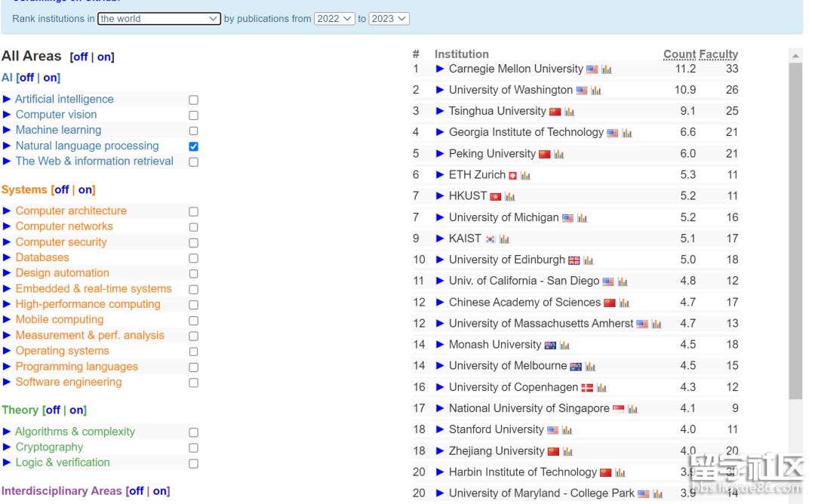Open the Monash University chart icon
The height and width of the screenshot is (504, 815).
[564, 346]
